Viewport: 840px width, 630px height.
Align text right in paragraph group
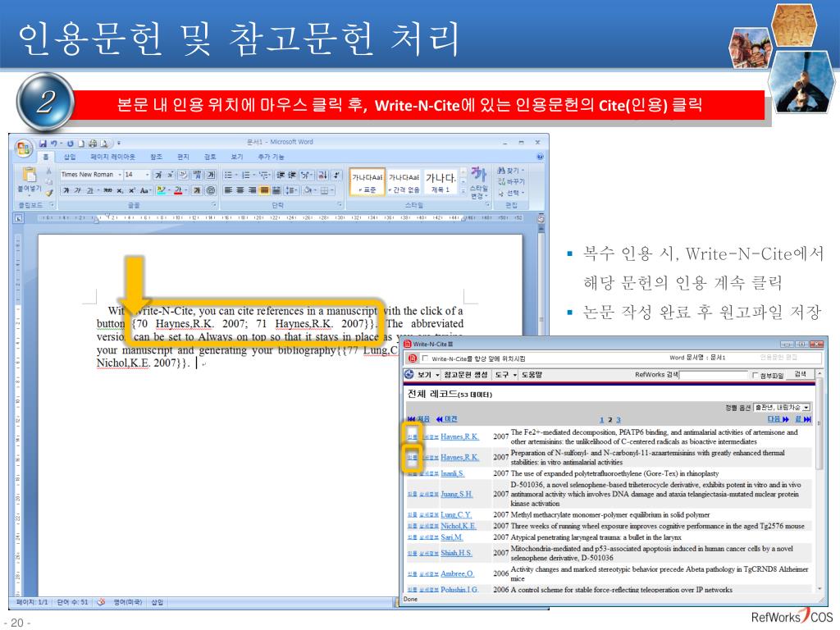pos(253,190)
